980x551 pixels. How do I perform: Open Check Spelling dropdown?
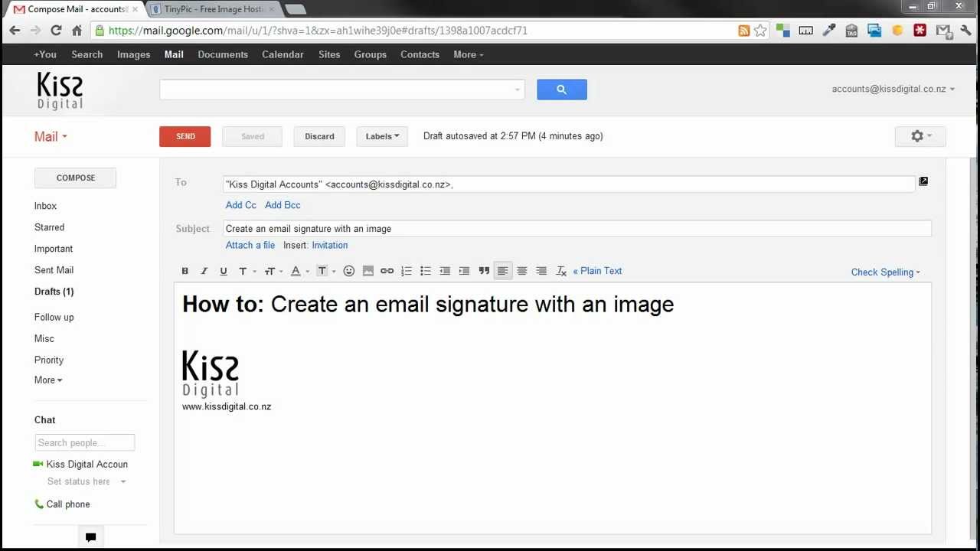point(886,272)
